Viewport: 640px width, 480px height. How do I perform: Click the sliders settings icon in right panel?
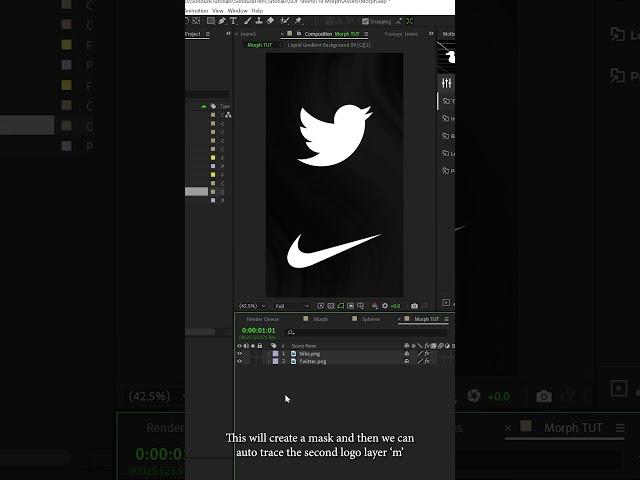[447, 83]
